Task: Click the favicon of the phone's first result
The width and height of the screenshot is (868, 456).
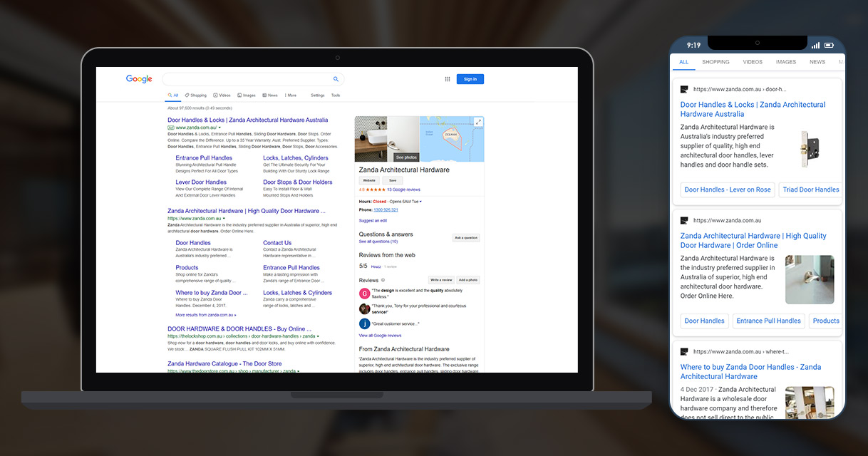Action: point(684,89)
